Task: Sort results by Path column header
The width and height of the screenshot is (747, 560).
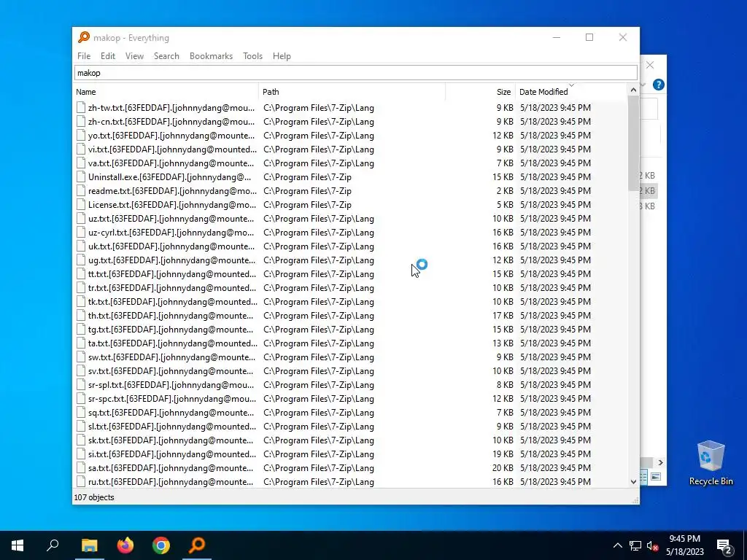Action: (x=352, y=92)
